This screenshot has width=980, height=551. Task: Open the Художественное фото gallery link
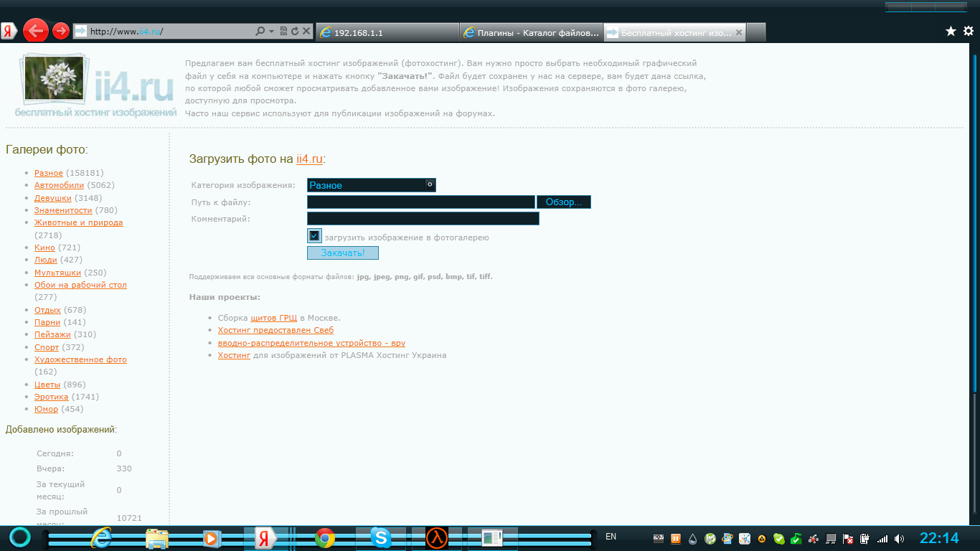coord(80,359)
